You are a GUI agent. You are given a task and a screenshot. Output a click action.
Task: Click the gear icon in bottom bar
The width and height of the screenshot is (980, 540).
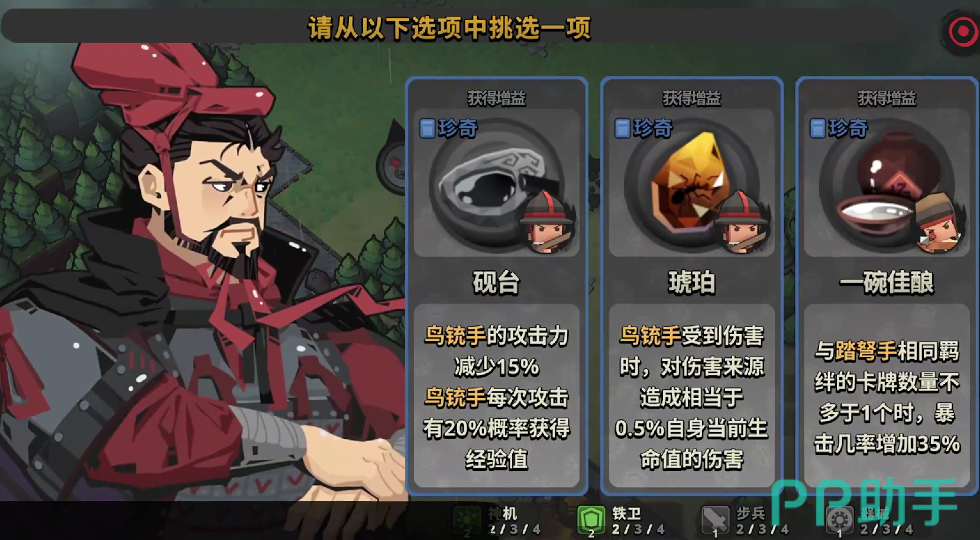point(839,520)
